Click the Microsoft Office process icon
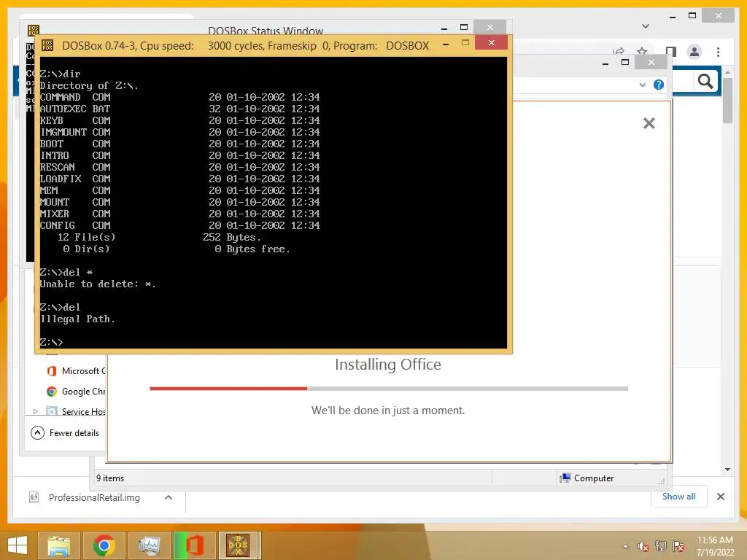747x560 pixels. (x=52, y=371)
